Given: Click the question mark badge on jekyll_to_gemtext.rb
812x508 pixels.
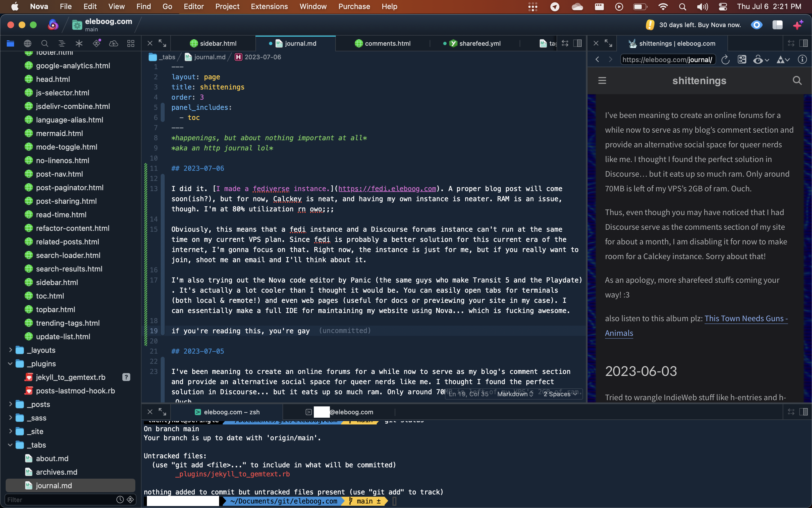Looking at the screenshot, I should 126,377.
